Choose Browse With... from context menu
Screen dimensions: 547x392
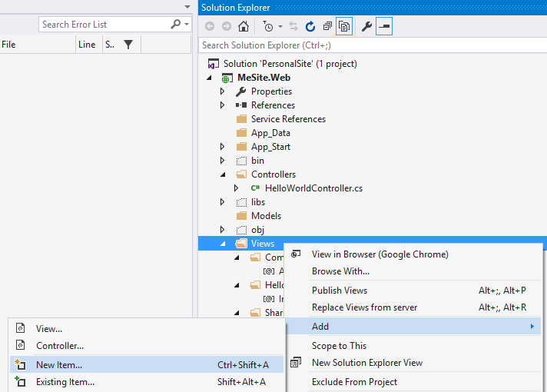pos(340,271)
